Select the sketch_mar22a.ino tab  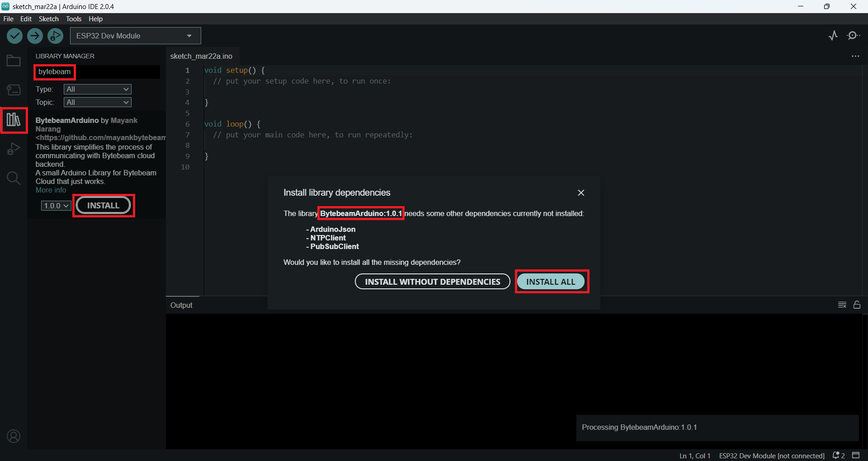202,56
